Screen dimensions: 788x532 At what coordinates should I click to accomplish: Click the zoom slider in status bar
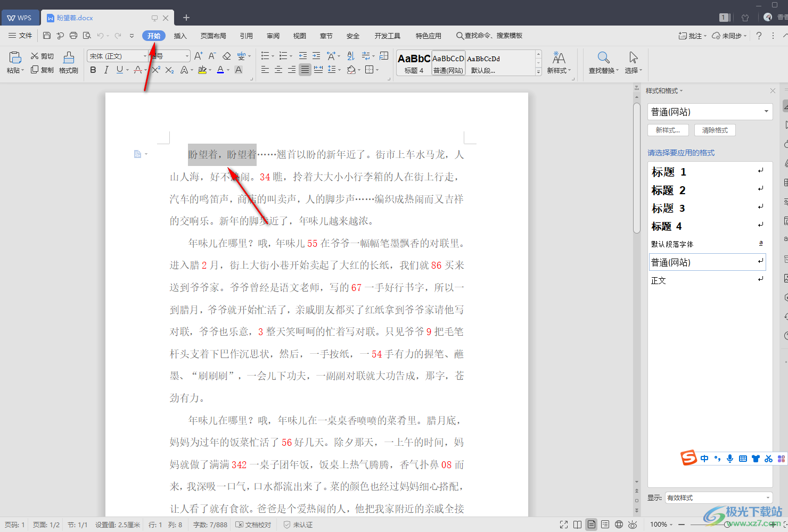click(727, 525)
